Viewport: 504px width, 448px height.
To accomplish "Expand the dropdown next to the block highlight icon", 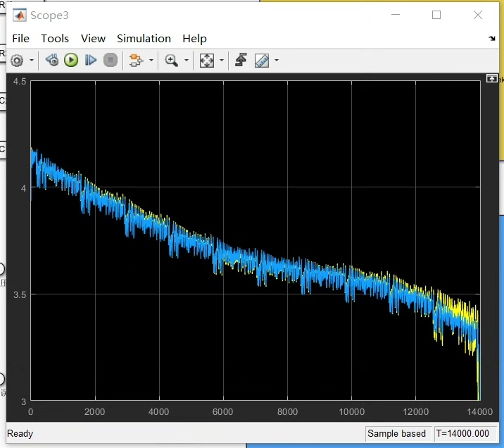I will tap(151, 60).
